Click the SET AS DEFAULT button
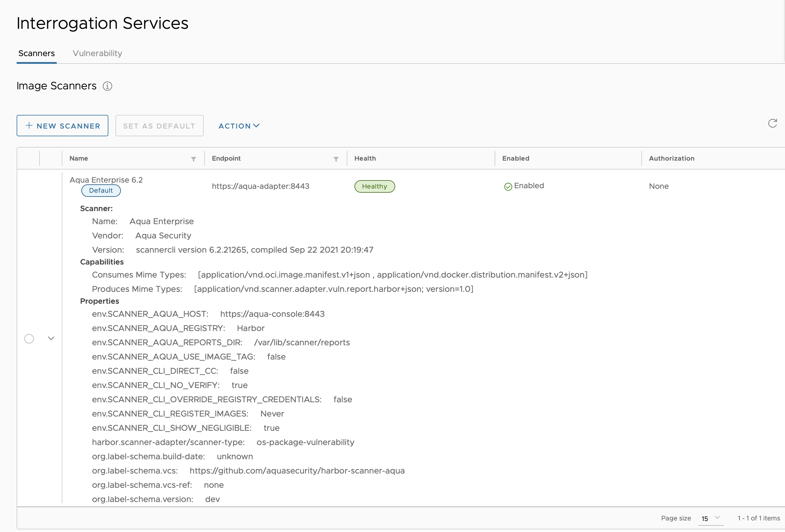 pyautogui.click(x=159, y=126)
